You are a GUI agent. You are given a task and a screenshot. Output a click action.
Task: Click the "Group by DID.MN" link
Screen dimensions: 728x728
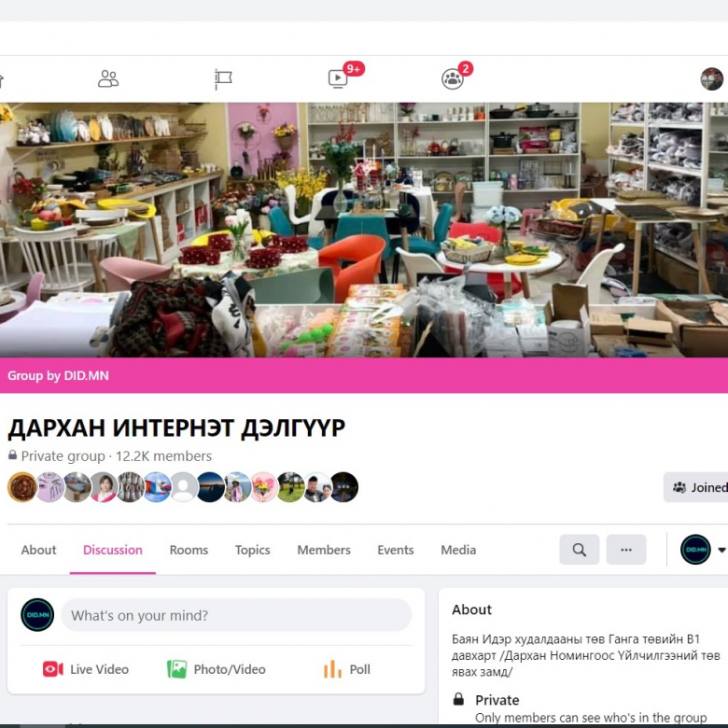[x=58, y=375]
